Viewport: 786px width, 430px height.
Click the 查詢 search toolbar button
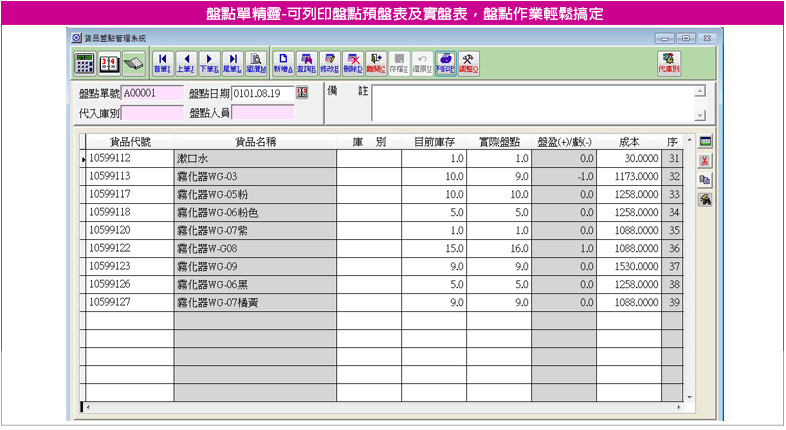[x=307, y=62]
